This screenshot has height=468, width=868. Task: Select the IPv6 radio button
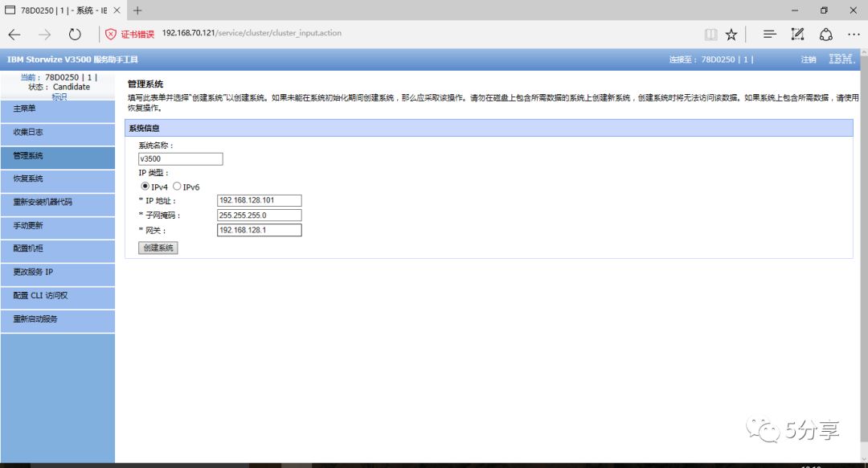(177, 186)
